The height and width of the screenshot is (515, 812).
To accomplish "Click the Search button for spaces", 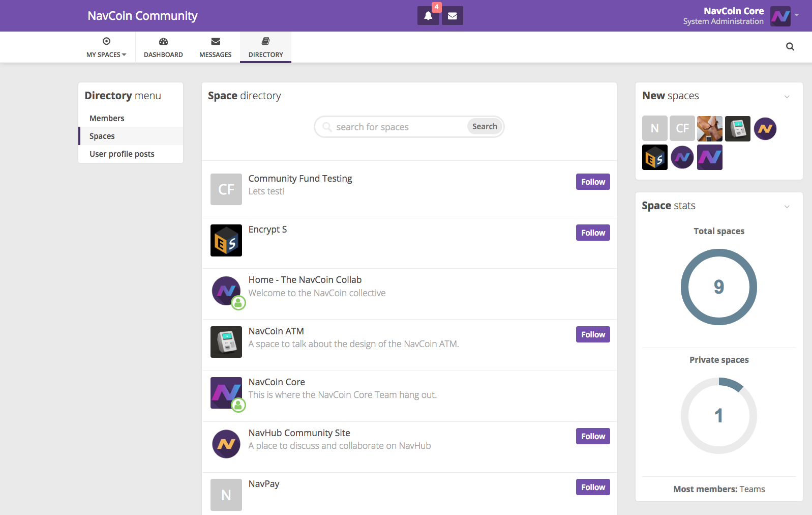I will pos(485,127).
